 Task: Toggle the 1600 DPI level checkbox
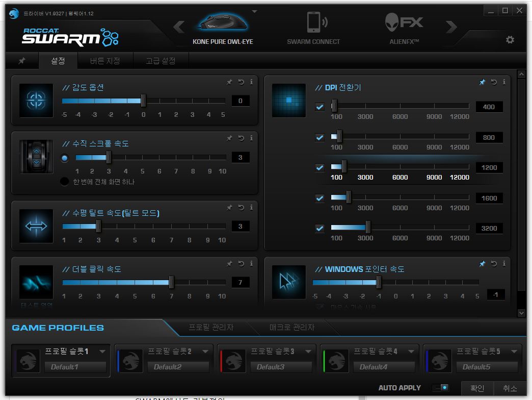(x=320, y=198)
